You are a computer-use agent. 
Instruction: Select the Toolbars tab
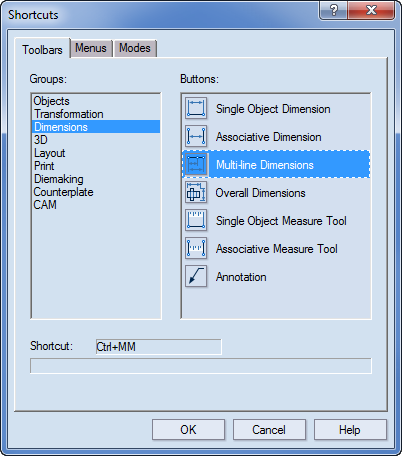click(42, 49)
